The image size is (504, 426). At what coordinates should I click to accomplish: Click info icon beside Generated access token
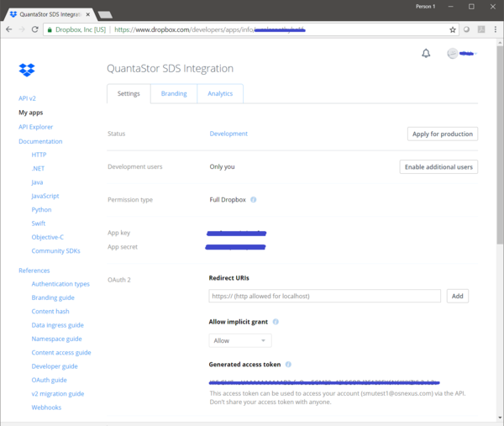pyautogui.click(x=288, y=365)
